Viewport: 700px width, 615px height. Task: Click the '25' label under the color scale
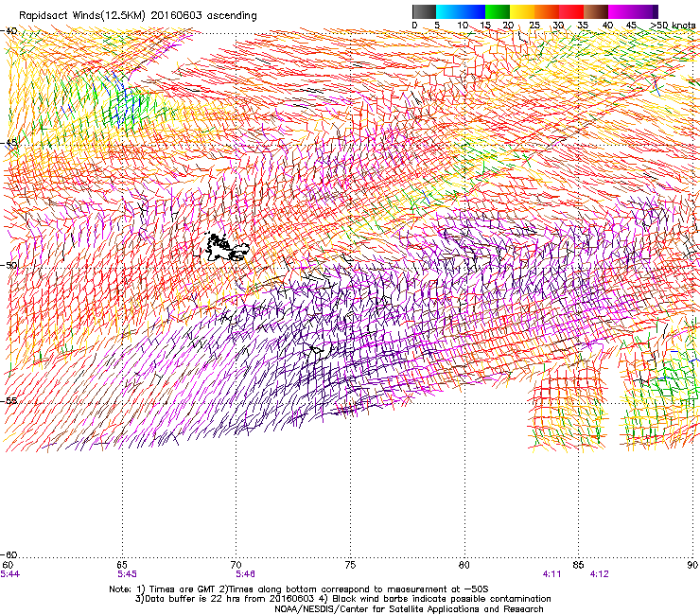[534, 26]
